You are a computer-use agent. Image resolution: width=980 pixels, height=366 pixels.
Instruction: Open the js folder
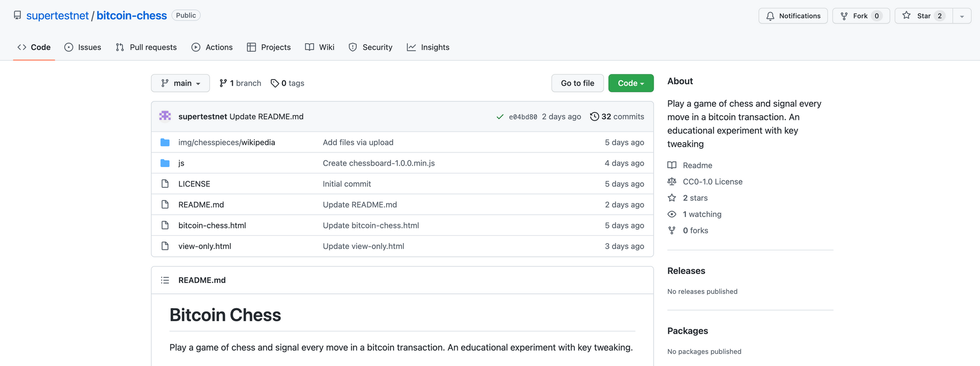coord(181,163)
